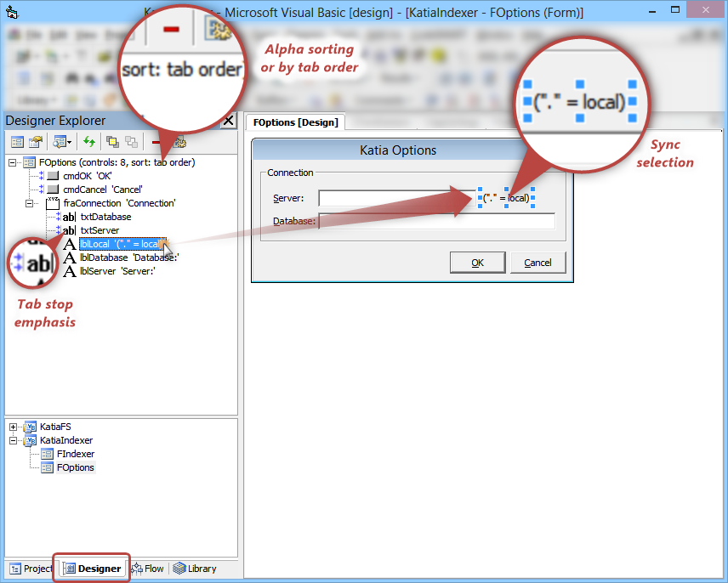Select FOptions form in the project tree
The image size is (728, 583).
[x=76, y=467]
